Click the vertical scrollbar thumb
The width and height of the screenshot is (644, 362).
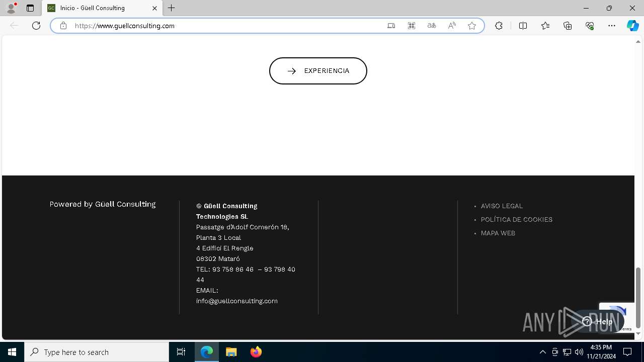tap(638, 297)
